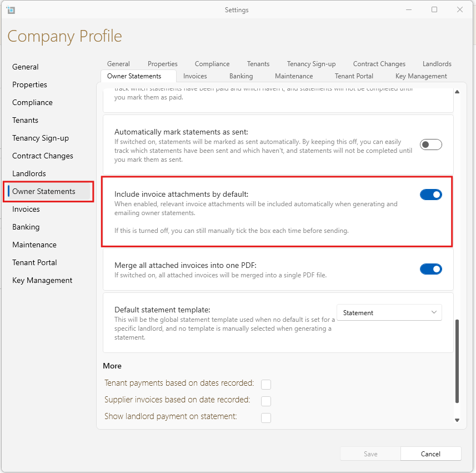Open Properties in the left sidebar
Image resolution: width=476 pixels, height=473 pixels.
click(29, 84)
